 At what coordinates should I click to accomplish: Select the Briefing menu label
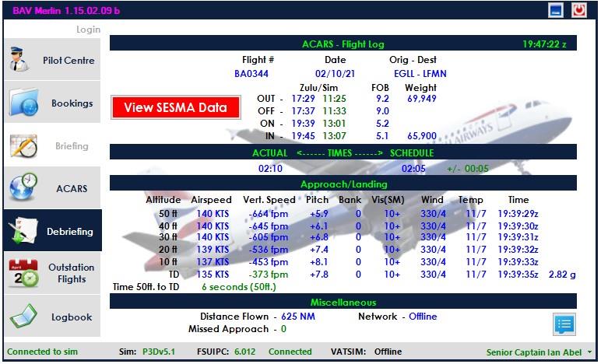coord(72,146)
